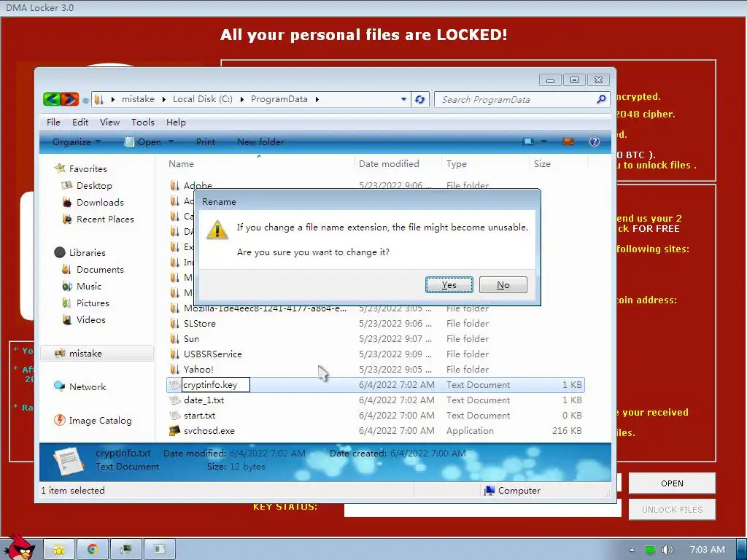
Task: Click Print in the toolbar
Action: [x=206, y=142]
